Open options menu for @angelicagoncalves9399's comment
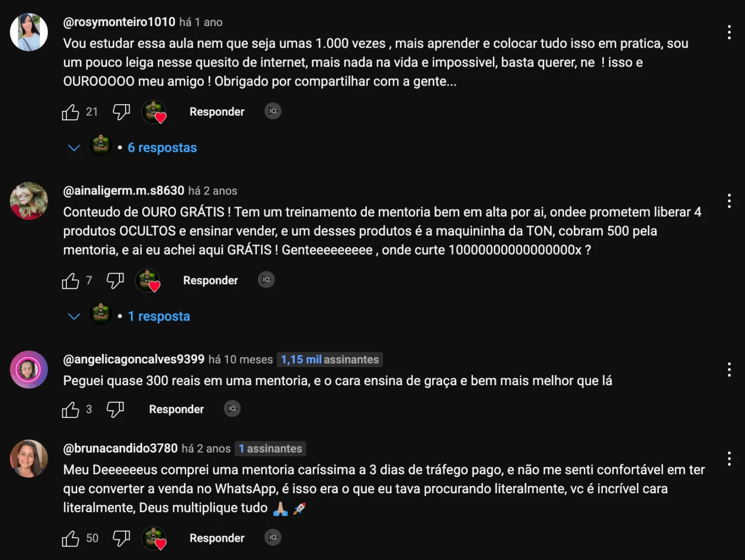 point(729,370)
